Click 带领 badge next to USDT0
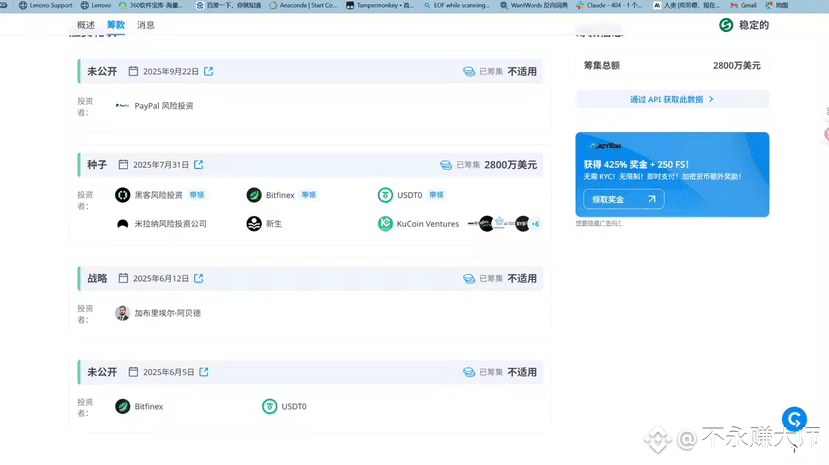Screen dimensions: 829x465 436,195
